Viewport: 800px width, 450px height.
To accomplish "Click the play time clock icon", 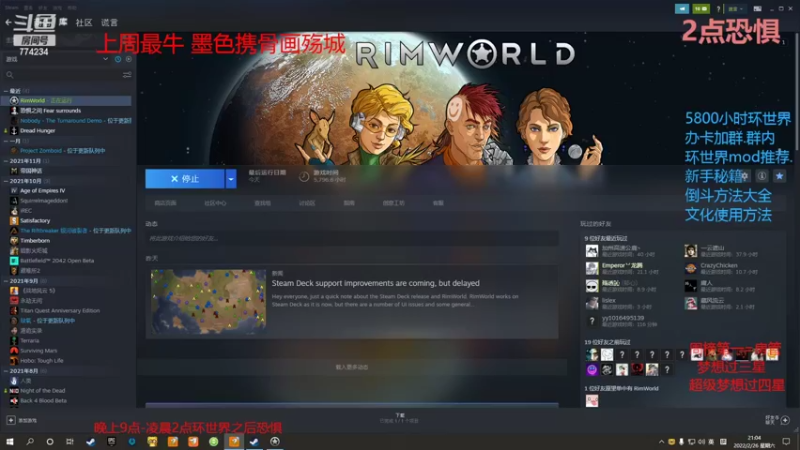I will 304,177.
